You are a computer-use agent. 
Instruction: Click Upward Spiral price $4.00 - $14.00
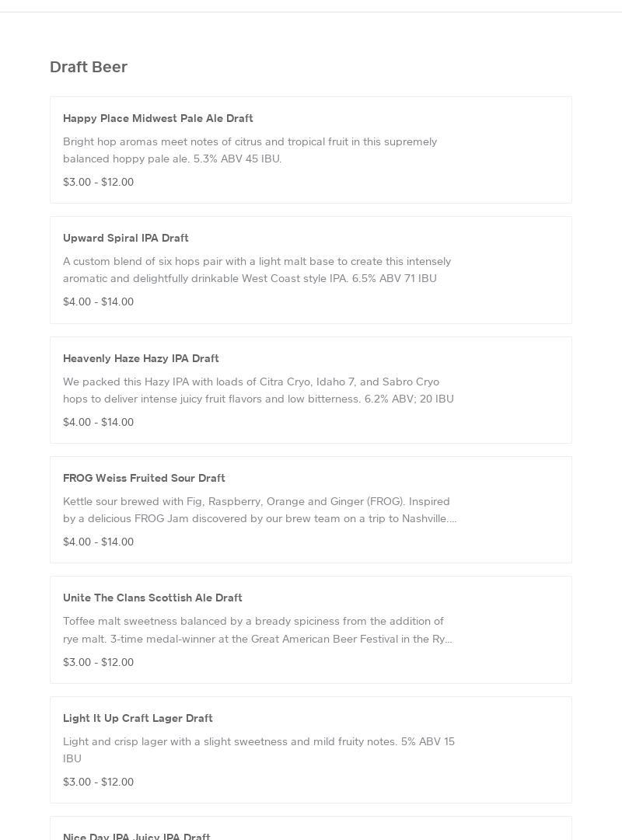(98, 301)
